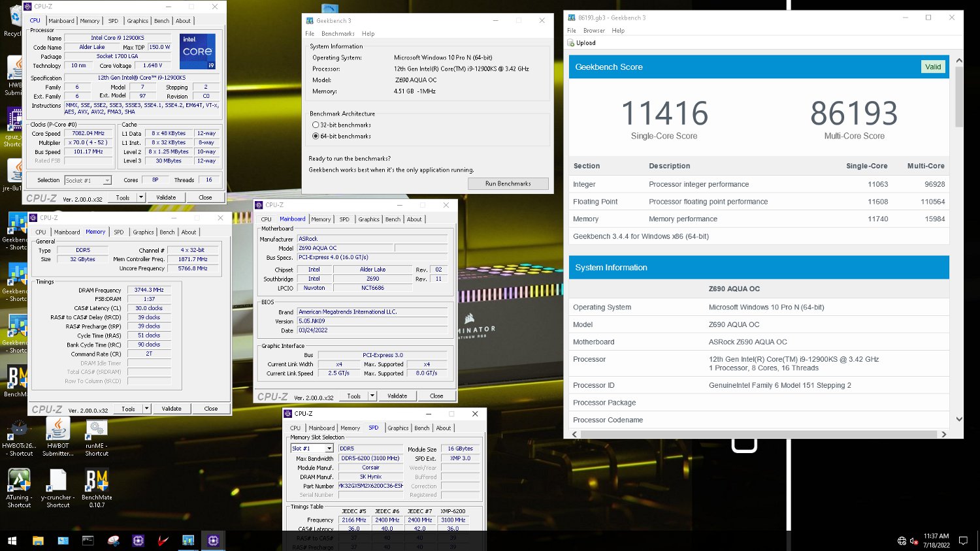Viewport: 980px width, 551px height.
Task: Switch to Graphics tab in CPU-Z Memory window
Action: [143, 232]
